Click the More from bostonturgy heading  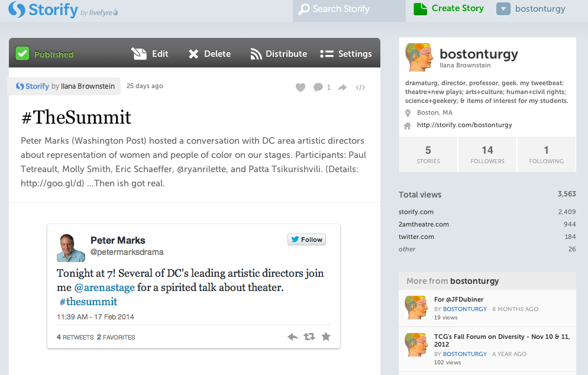click(x=453, y=281)
